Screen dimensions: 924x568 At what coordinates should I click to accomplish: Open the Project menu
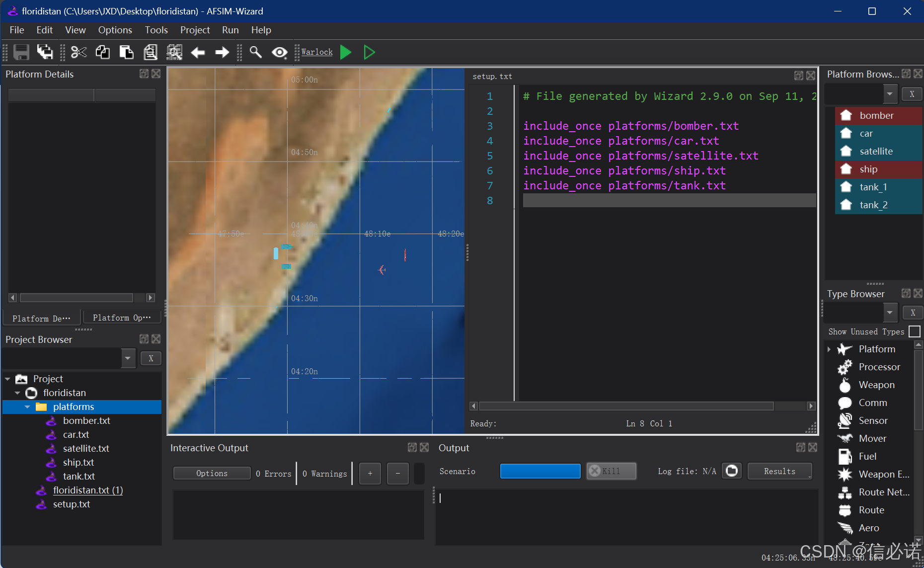195,30
